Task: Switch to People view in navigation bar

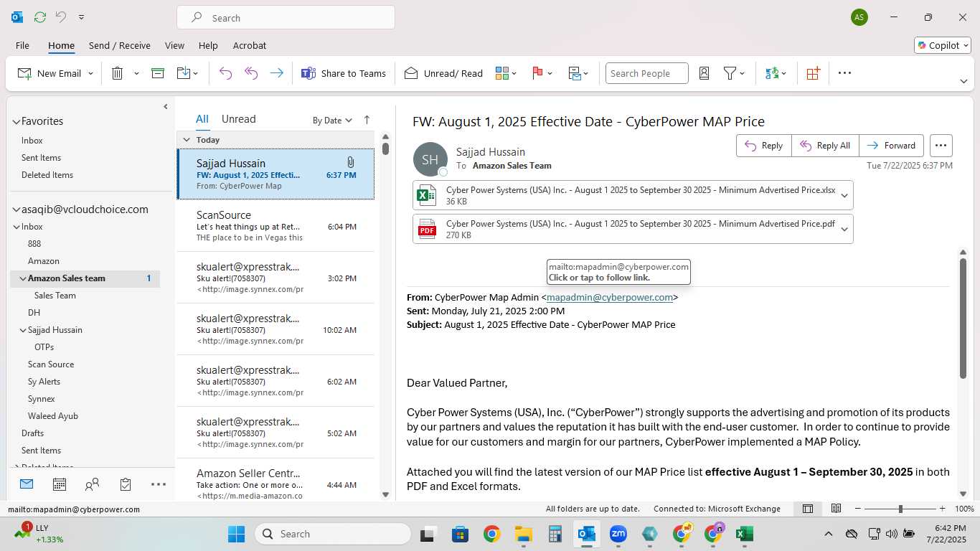Action: [92, 485]
